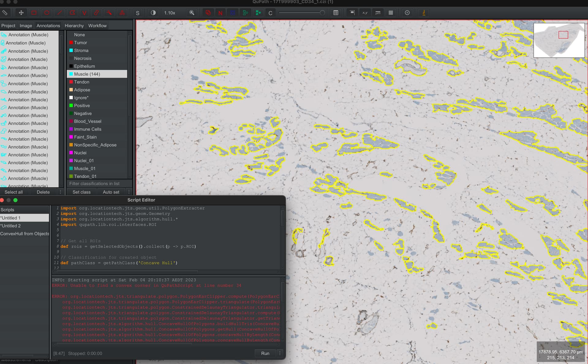Open the magnification dropdown showing 1.10x
The image size is (588, 364).
tap(169, 13)
